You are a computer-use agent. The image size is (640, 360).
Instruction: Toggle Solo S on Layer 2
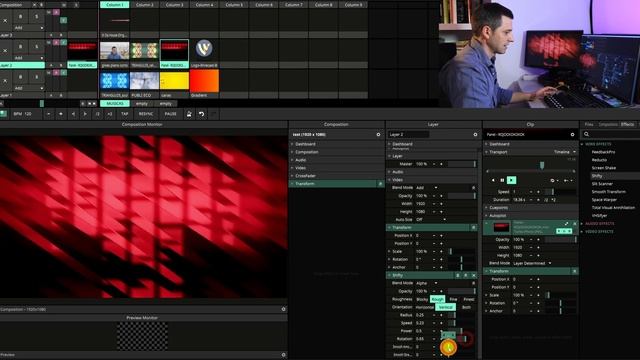(x=36, y=47)
